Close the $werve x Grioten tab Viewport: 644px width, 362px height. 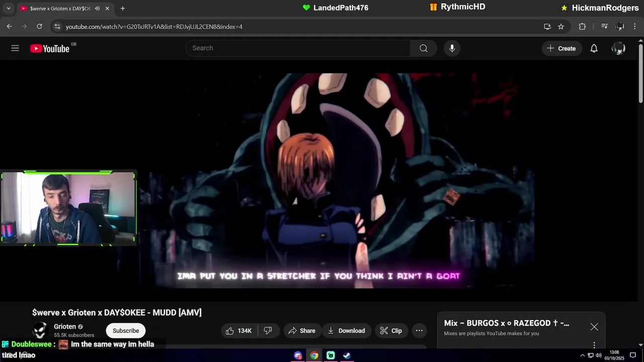click(x=107, y=9)
